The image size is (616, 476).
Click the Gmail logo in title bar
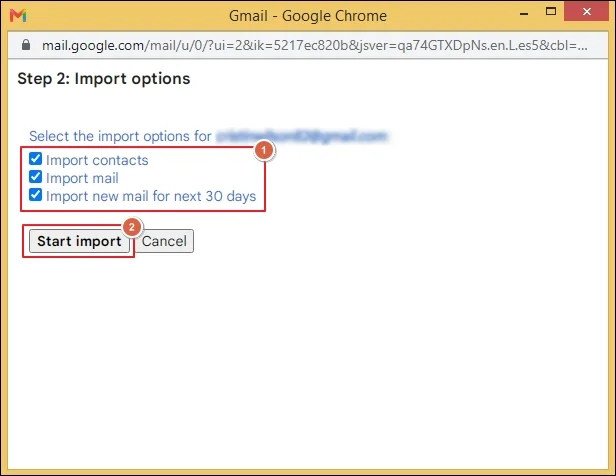(x=18, y=16)
